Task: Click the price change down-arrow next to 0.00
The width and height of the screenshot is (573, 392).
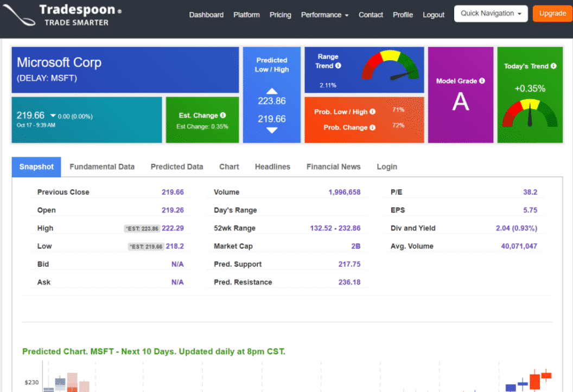Action: point(53,115)
